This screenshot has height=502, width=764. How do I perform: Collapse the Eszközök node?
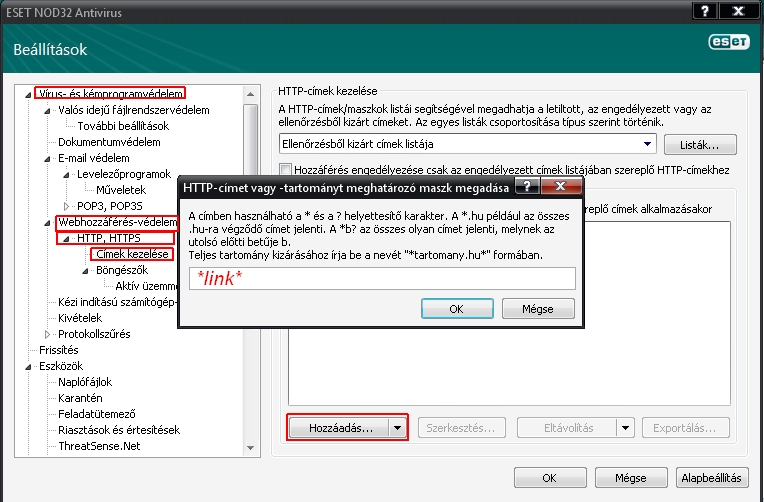(29, 367)
